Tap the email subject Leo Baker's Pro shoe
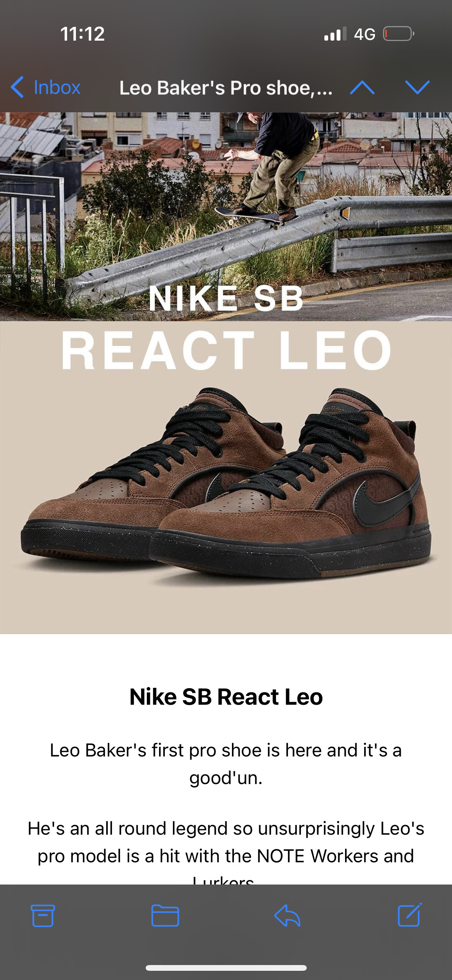The height and width of the screenshot is (980, 452). point(225,88)
